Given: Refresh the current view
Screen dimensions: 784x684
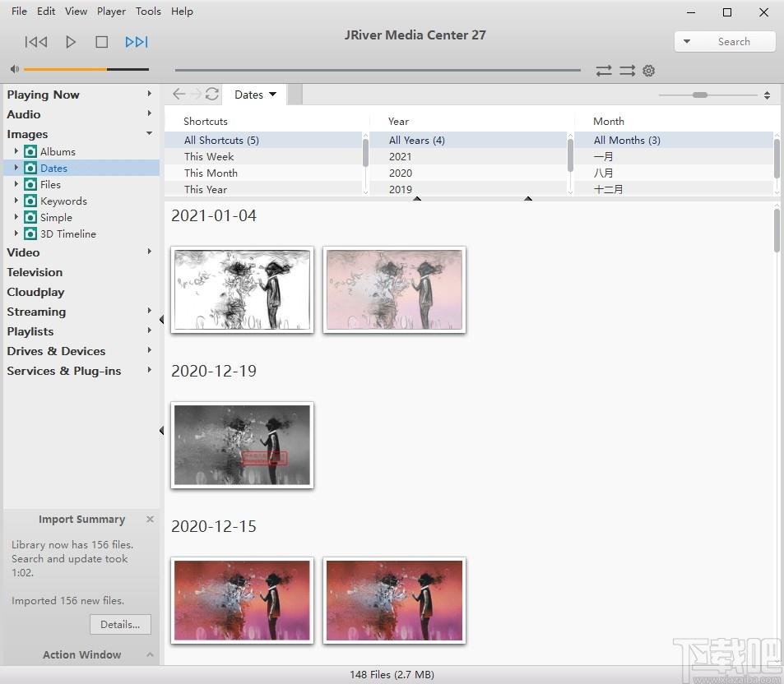Looking at the screenshot, I should coord(212,94).
